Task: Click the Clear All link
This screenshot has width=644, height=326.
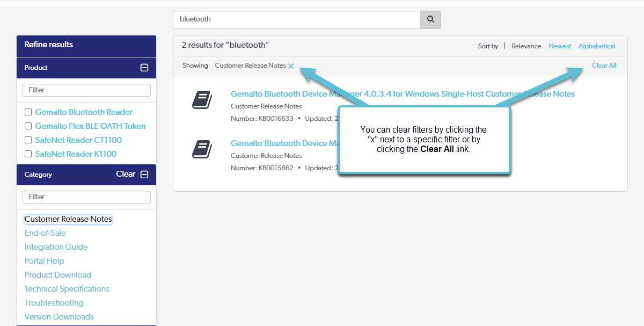Action: pyautogui.click(x=604, y=65)
